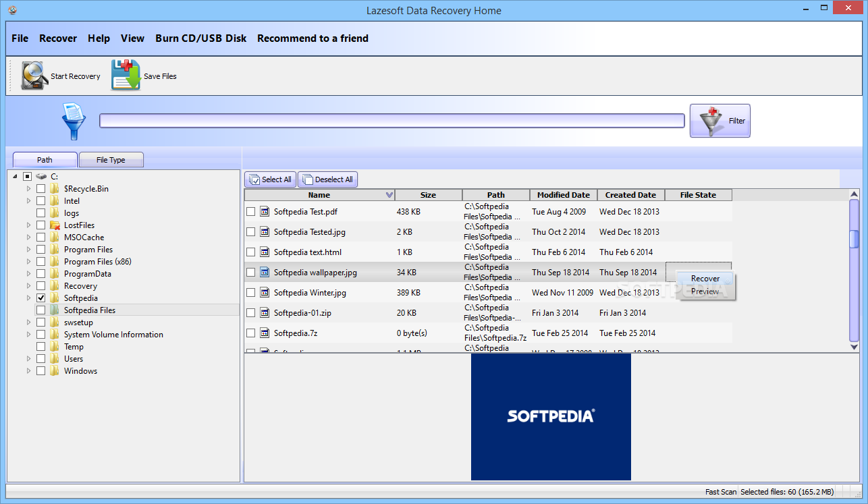Expand the LostFiles folder node
This screenshot has height=504, width=868.
[28, 225]
